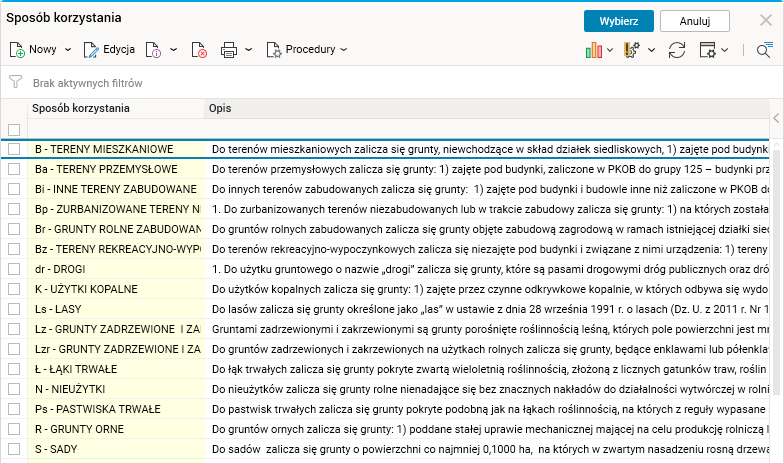This screenshot has height=463, width=784.
Task: Select the Bz - TERENY REKREACYJNO-WYP row
Action: pos(385,249)
